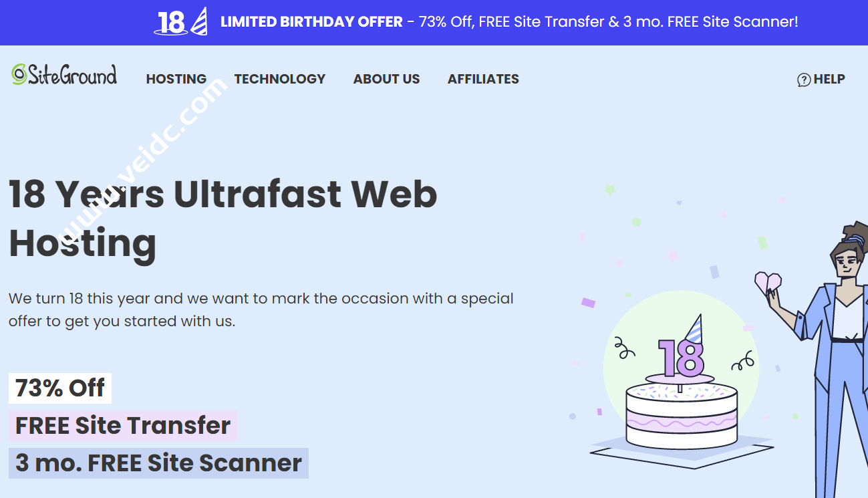Select the "FREE Site Transfer" badge
Screen dimensions: 868x498
(122, 426)
